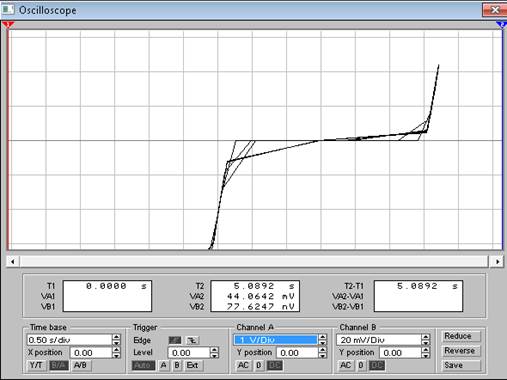Click the horizontal scrollbar track under the graph
Screen dimensions: 507x380
coord(255,262)
